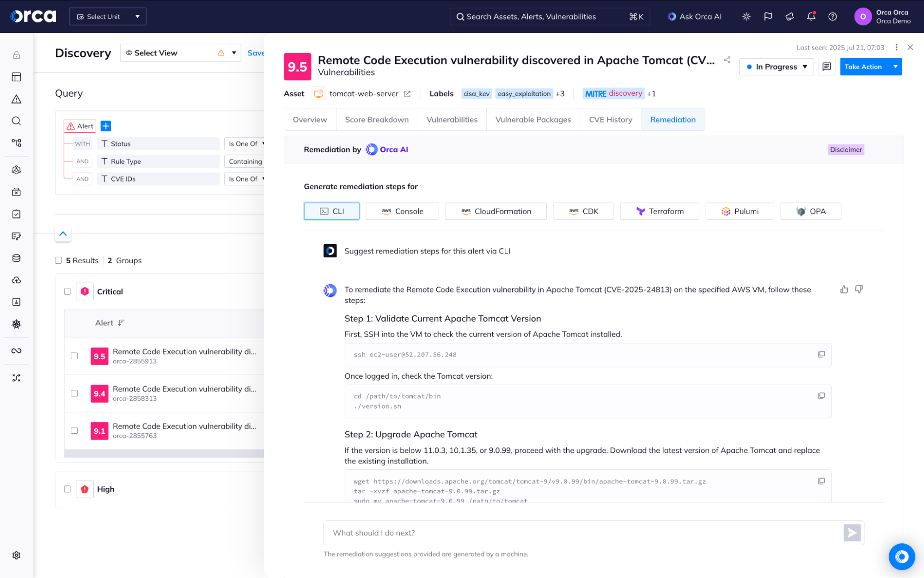Copy the ssh command code block
Image resolution: width=924 pixels, height=578 pixels.
(821, 354)
